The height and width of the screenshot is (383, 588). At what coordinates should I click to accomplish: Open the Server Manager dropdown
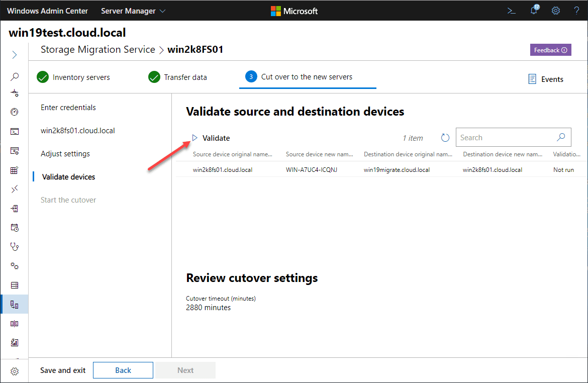pos(133,11)
